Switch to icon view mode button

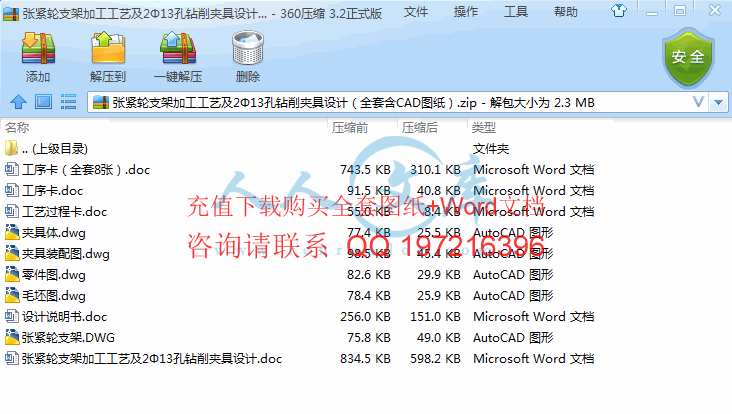[43, 102]
